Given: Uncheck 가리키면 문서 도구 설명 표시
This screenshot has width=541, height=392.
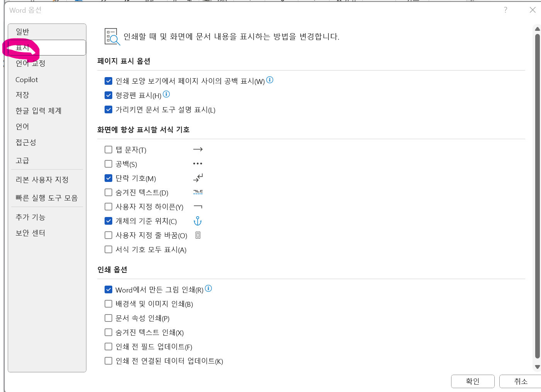Looking at the screenshot, I should (108, 109).
